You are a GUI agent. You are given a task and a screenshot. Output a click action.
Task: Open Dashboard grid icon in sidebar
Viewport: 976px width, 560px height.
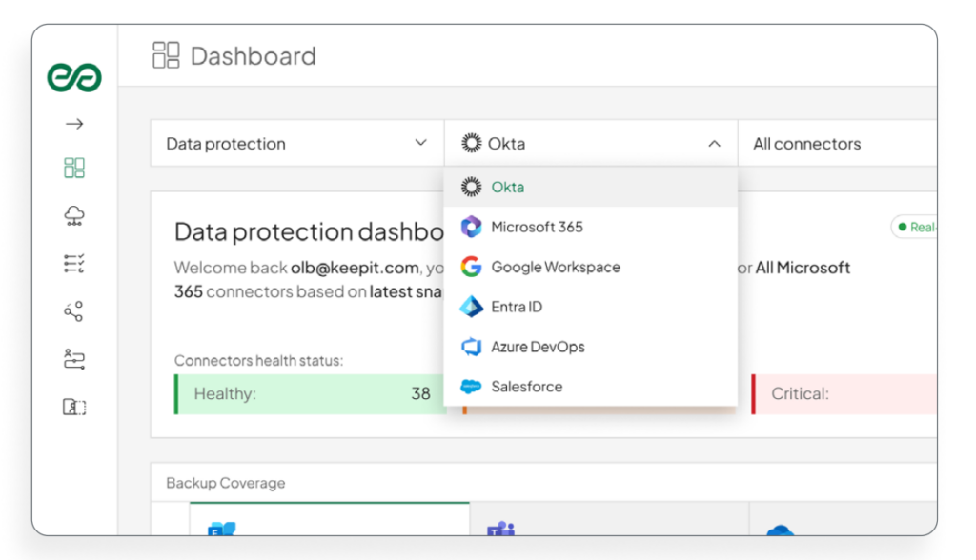74,169
